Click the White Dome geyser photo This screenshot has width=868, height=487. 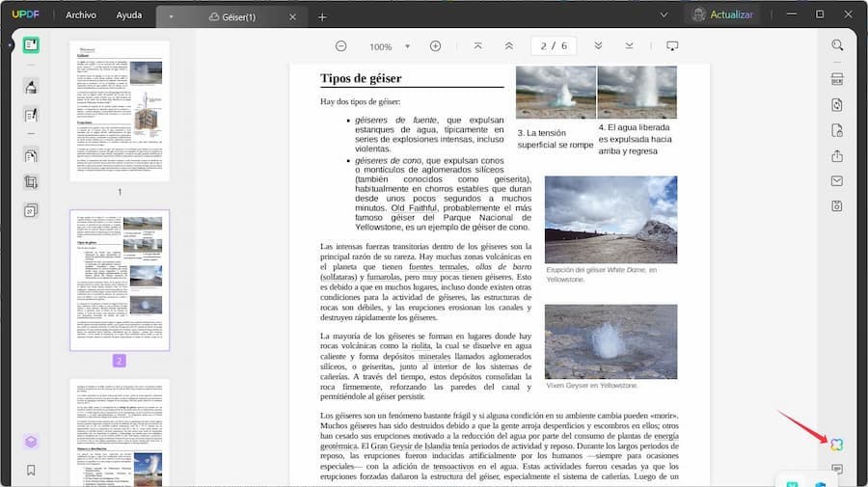(x=610, y=220)
